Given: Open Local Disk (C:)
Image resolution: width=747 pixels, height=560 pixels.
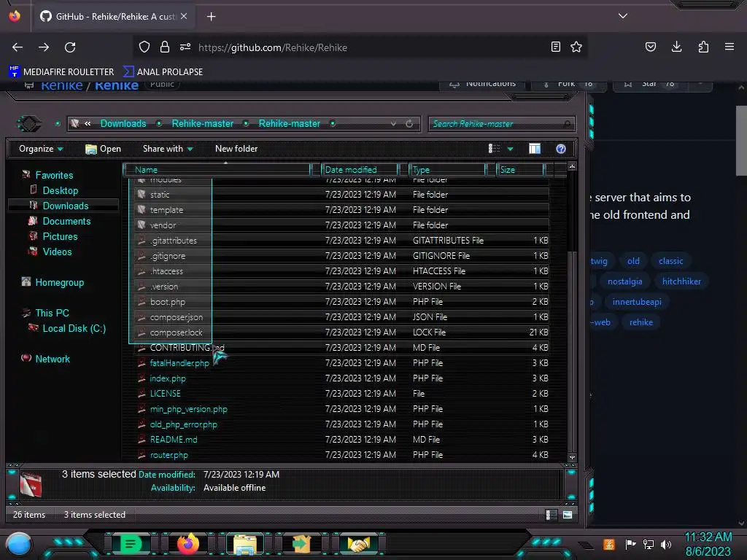Looking at the screenshot, I should (x=74, y=328).
